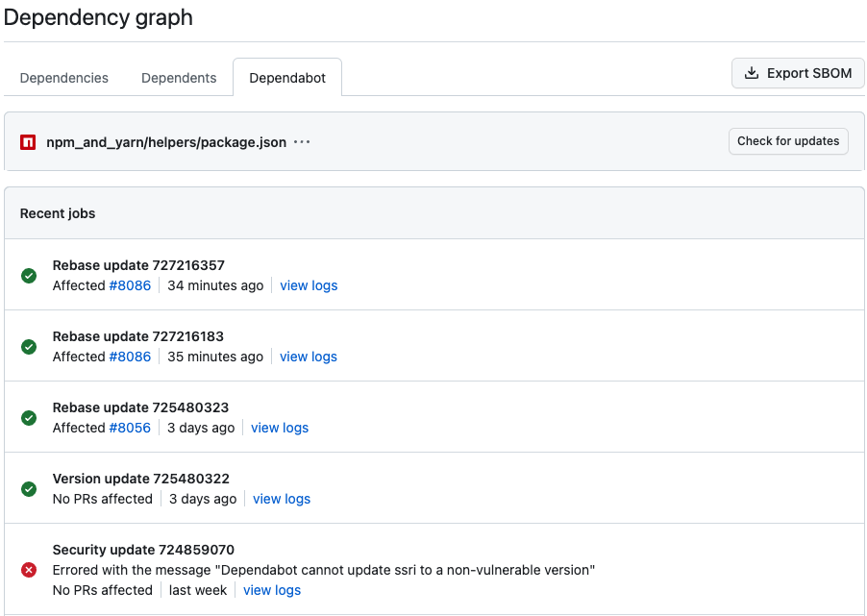The image size is (867, 616).
Task: Click '3 days ago' in Version update 725480322 row
Action: coord(203,499)
